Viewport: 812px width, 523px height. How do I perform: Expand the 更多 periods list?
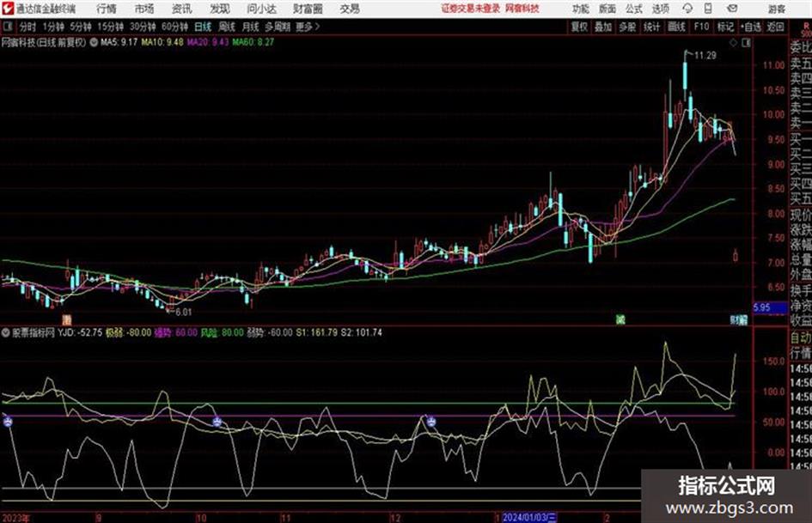click(x=308, y=27)
